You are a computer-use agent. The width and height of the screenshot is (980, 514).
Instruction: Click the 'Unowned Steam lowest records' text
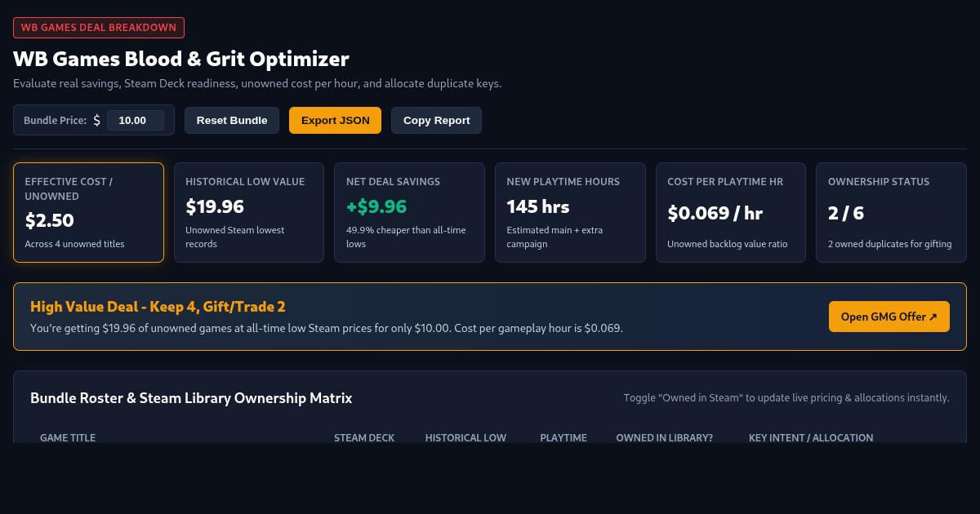pyautogui.click(x=235, y=237)
